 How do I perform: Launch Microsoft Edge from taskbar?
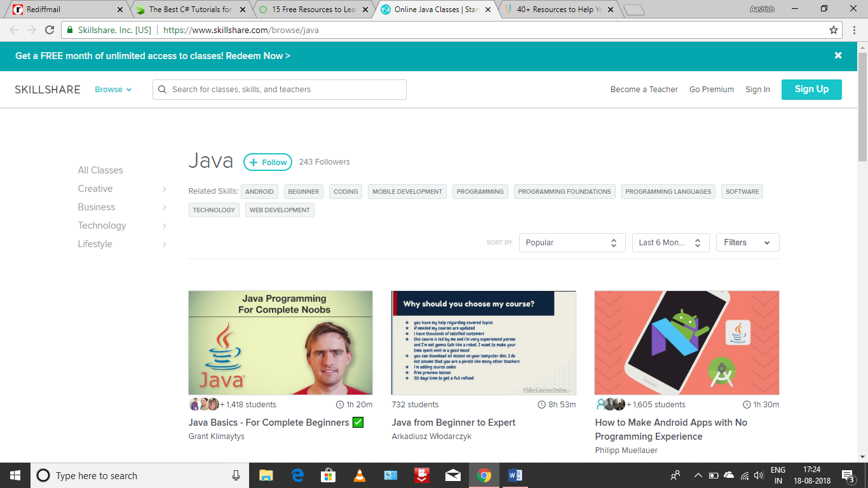(x=297, y=475)
